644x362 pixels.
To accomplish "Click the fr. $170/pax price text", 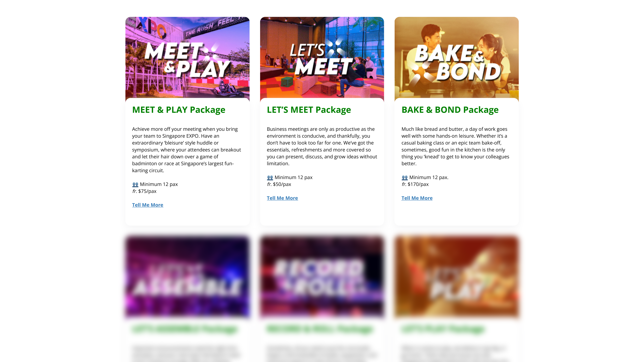I will [415, 184].
